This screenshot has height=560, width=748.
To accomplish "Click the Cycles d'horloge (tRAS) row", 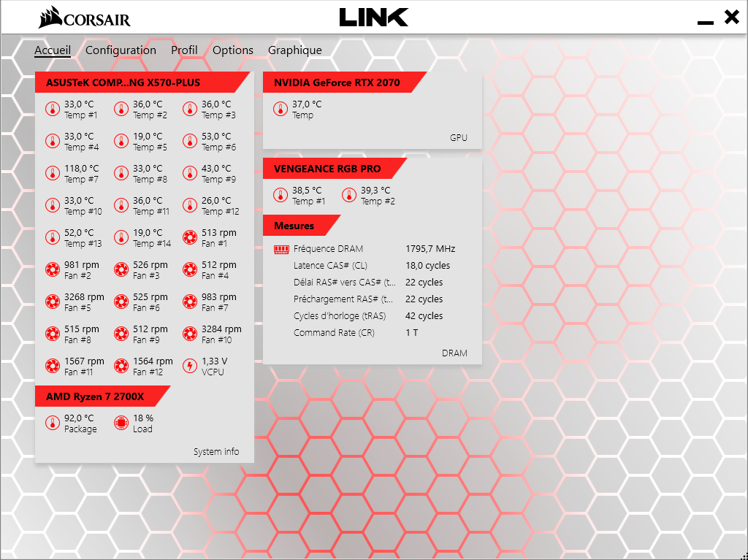I will (x=368, y=315).
